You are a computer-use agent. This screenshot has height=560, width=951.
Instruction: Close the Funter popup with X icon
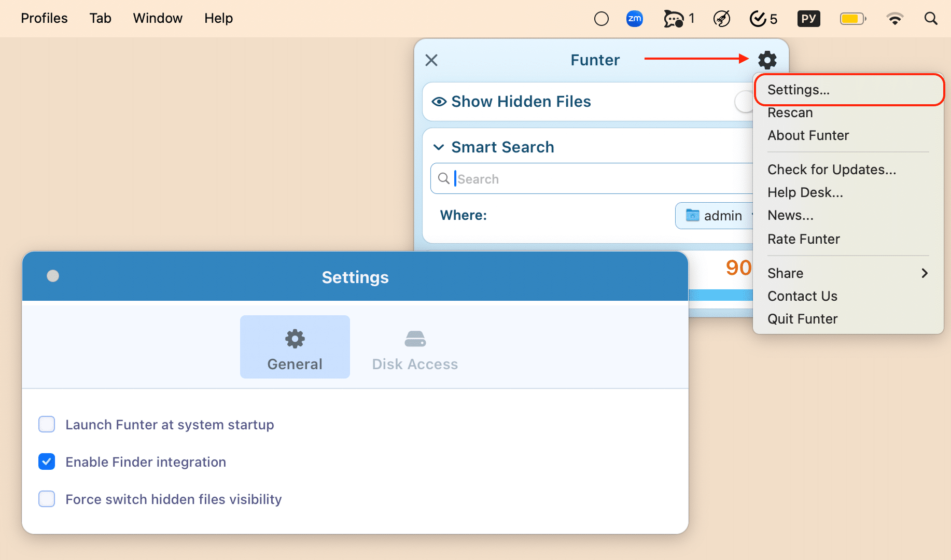click(431, 60)
